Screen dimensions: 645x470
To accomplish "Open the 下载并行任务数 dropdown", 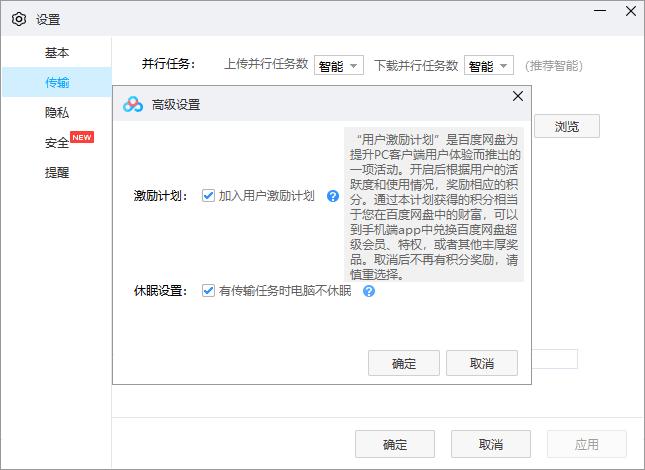I will tap(489, 65).
